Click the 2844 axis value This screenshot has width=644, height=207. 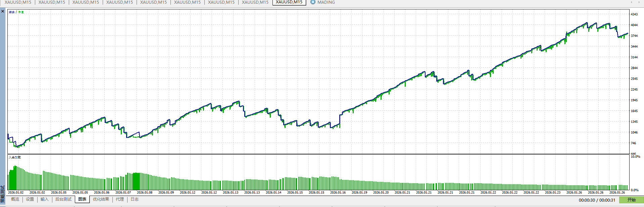coord(634,68)
